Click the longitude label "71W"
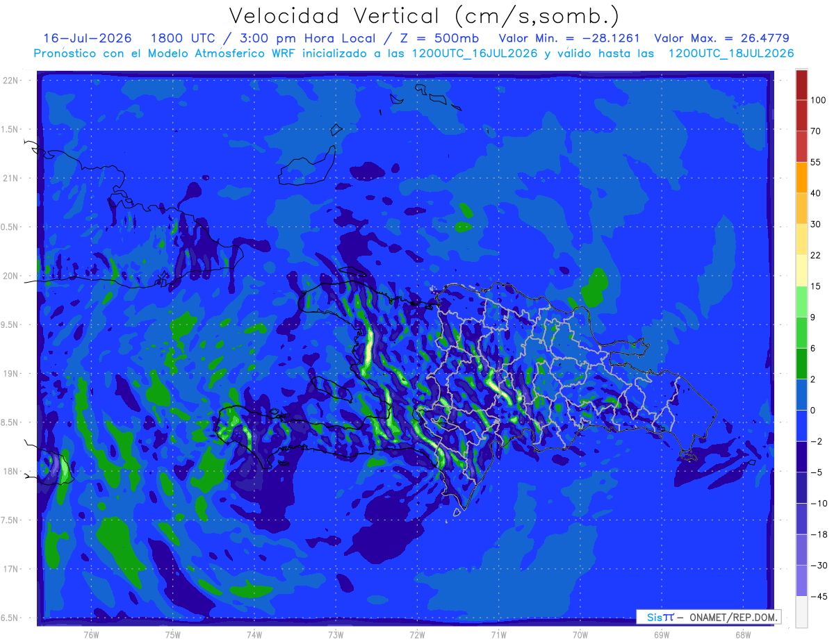This screenshot has height=644, width=834. click(x=498, y=634)
